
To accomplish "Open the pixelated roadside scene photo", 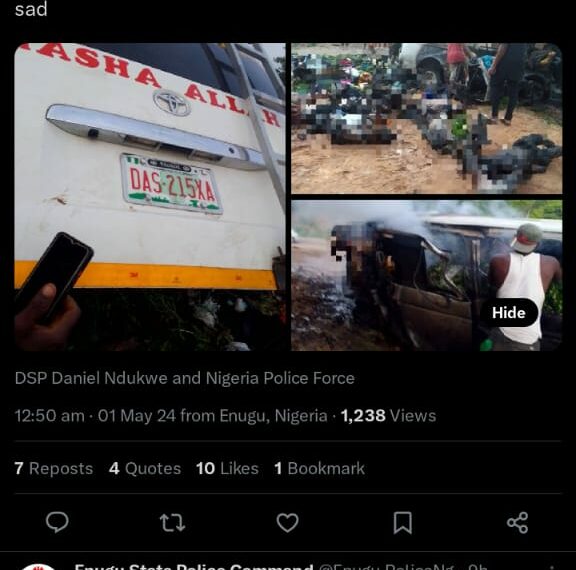I will tap(426, 118).
